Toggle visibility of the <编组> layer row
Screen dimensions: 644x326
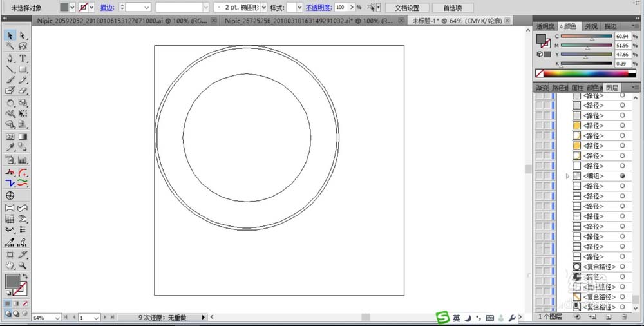click(x=538, y=176)
